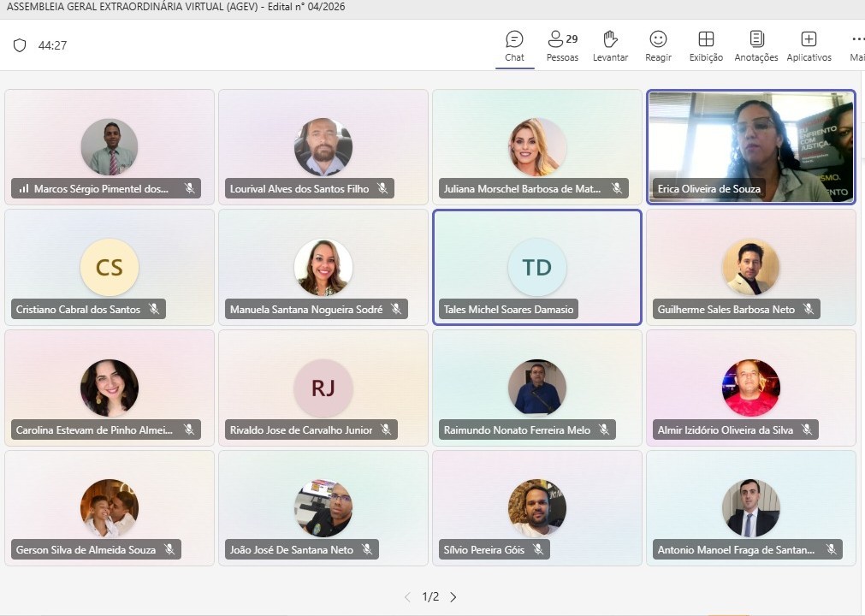This screenshot has height=616, width=865.
Task: Click the muted mic icon for Sílvio Pereira Góis
Action: coord(538,549)
